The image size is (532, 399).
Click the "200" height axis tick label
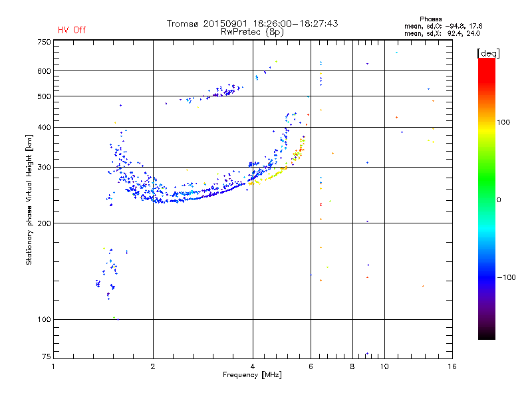click(44, 223)
